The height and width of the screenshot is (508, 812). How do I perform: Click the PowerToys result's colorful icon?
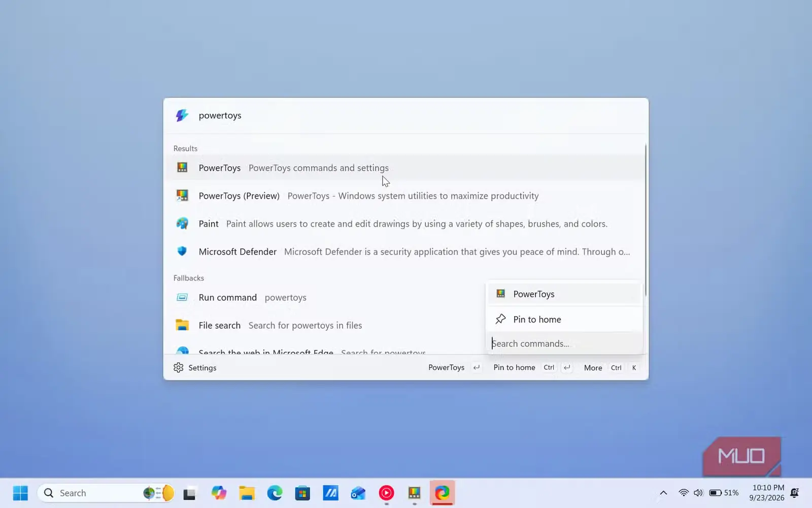pos(182,167)
